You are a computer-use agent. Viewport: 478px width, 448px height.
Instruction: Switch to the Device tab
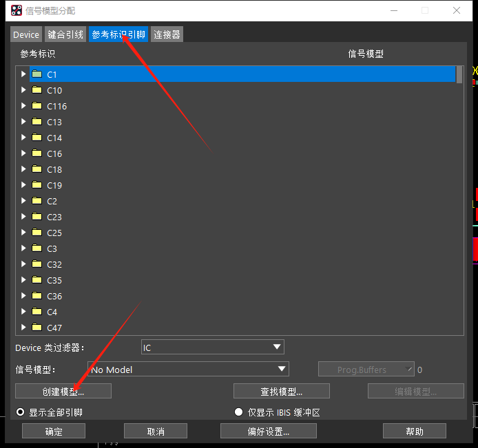[x=26, y=34]
